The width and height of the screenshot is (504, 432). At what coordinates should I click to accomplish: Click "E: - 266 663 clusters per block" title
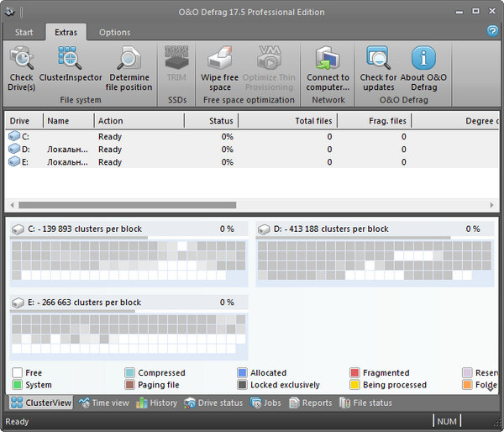pos(85,303)
